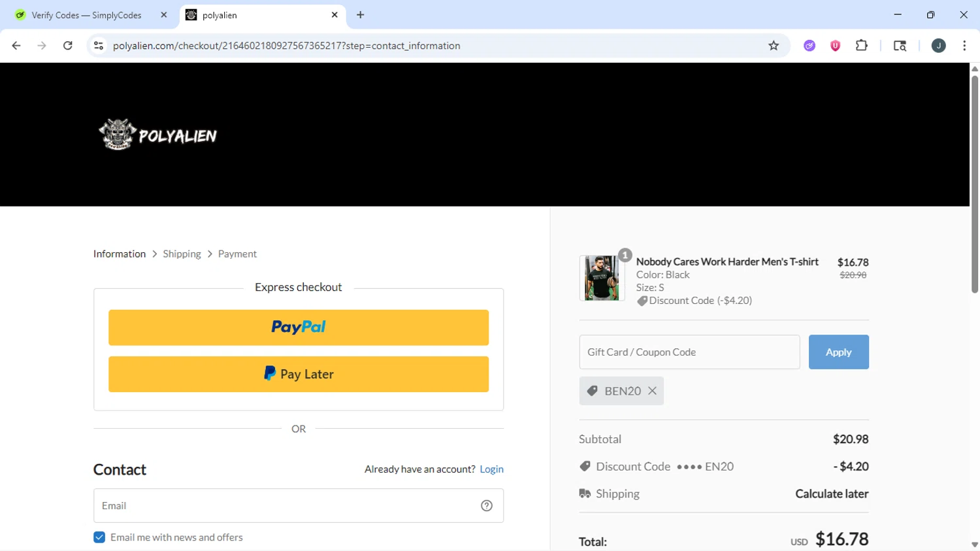This screenshot has height=551, width=980.
Task: Go forward with the browser arrow
Action: coord(42,46)
